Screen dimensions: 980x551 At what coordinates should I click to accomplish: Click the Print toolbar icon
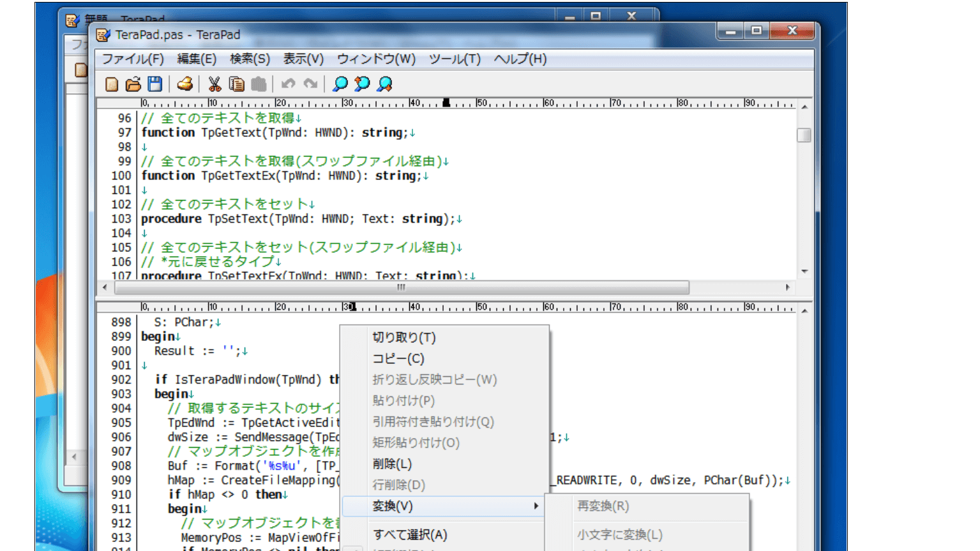(x=185, y=84)
